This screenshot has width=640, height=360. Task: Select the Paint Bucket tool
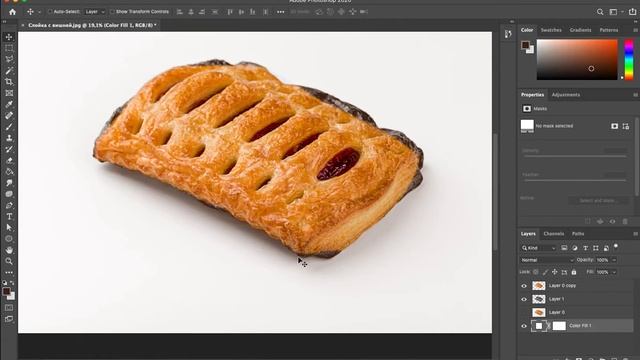(9, 172)
